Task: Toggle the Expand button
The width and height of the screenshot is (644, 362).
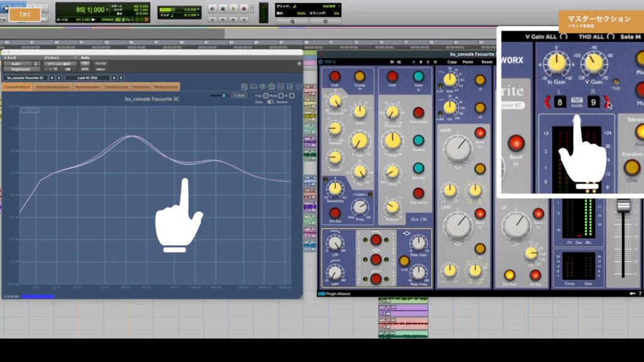Action: (418, 140)
